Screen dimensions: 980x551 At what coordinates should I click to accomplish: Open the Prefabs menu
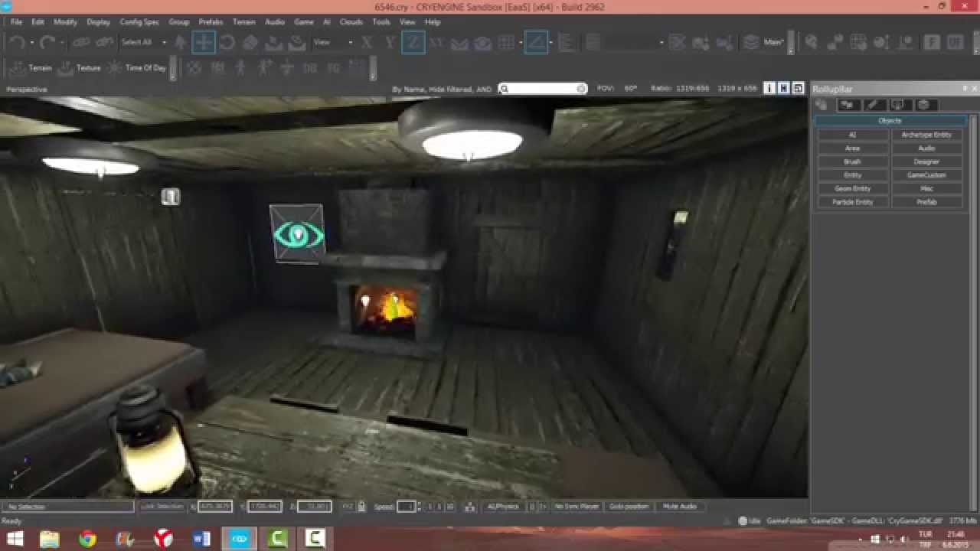211,22
